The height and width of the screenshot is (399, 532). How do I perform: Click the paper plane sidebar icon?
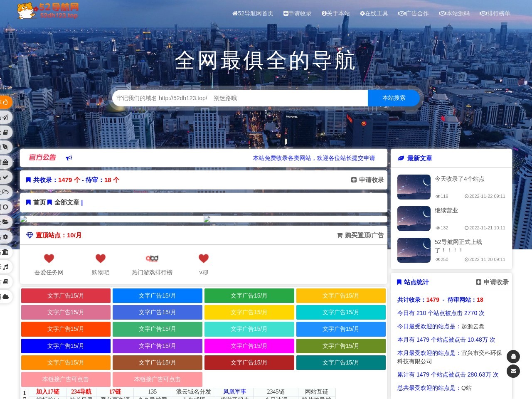5,117
